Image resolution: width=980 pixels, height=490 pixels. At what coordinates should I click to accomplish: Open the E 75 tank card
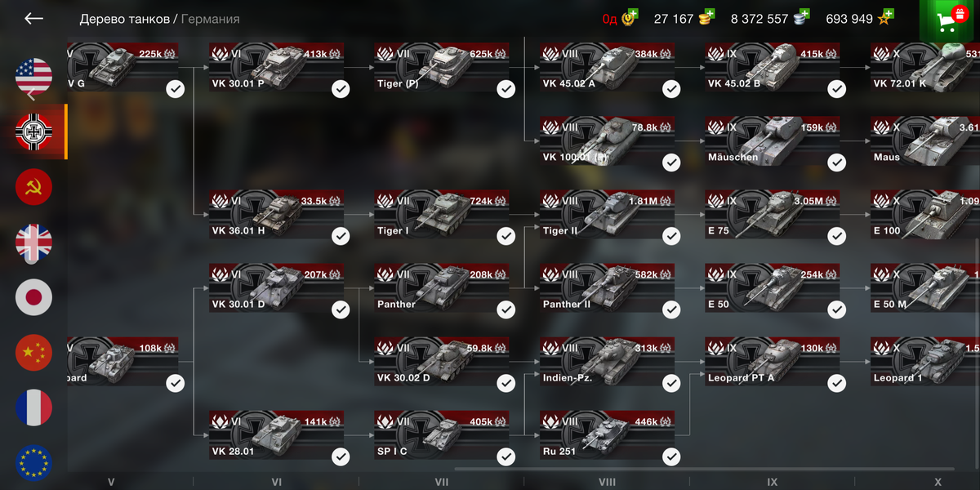pyautogui.click(x=772, y=215)
